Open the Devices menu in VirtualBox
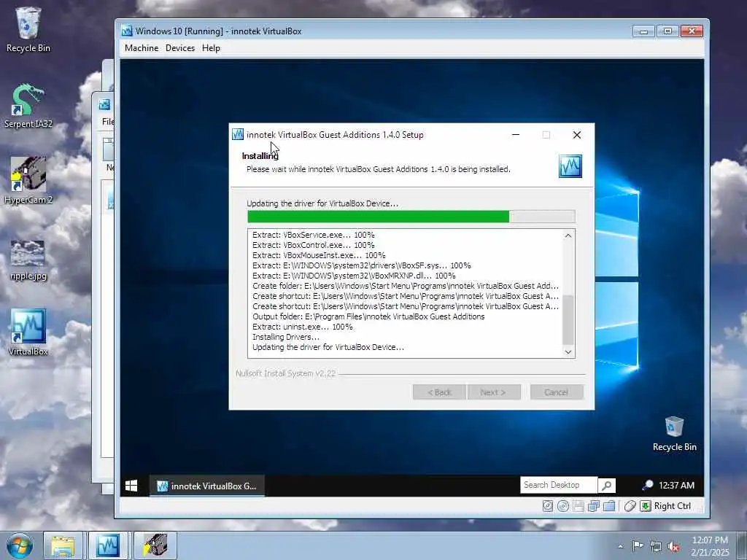Screen dimensions: 747x560 180,48
